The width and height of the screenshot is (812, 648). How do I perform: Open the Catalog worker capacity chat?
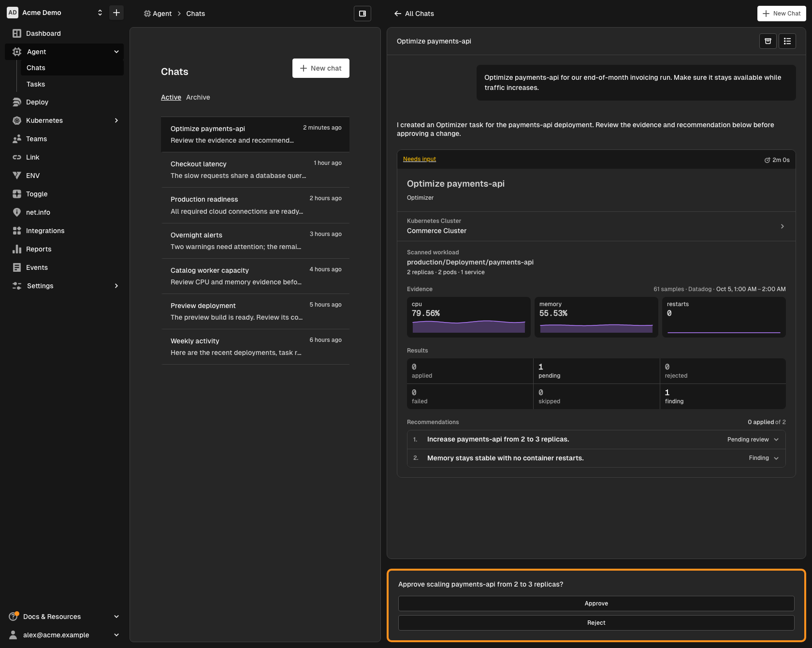(x=255, y=276)
